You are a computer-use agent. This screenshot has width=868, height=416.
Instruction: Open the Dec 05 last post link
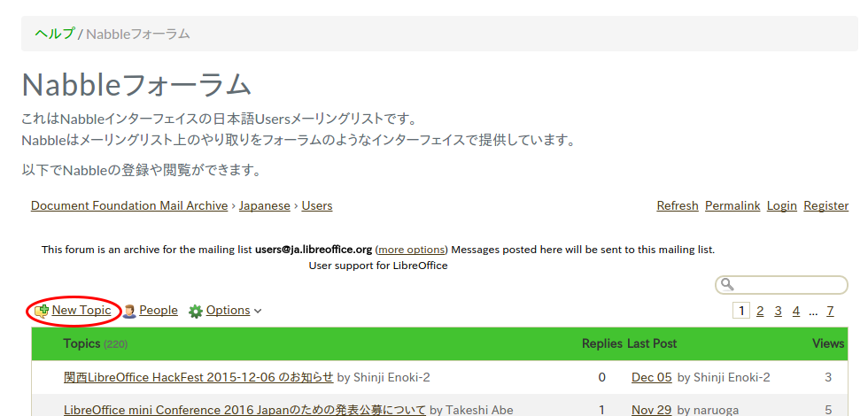pyautogui.click(x=652, y=377)
